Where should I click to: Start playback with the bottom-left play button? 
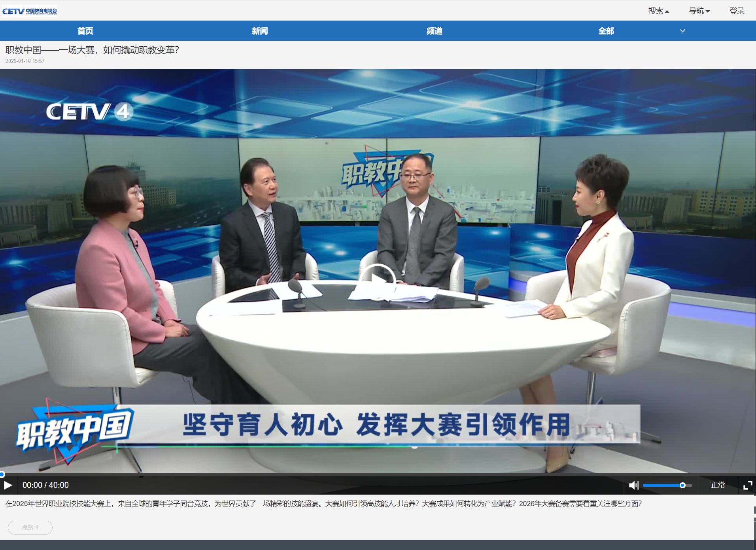[x=8, y=485]
